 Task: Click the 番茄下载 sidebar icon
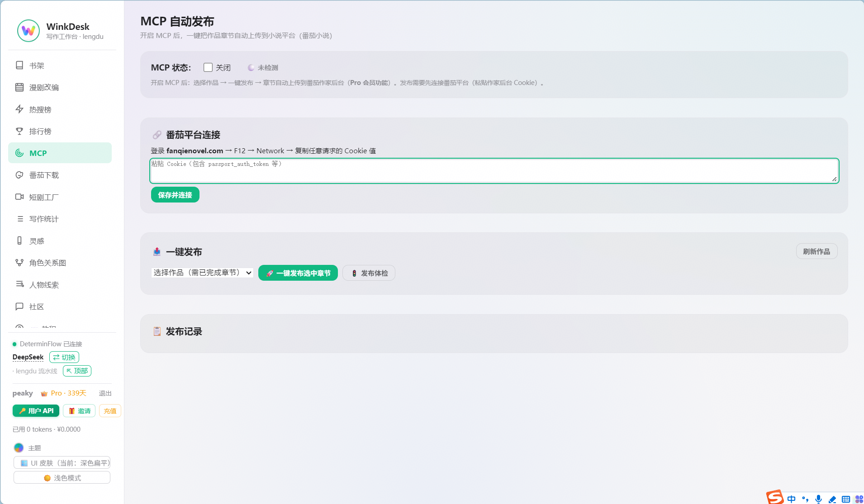(x=19, y=175)
